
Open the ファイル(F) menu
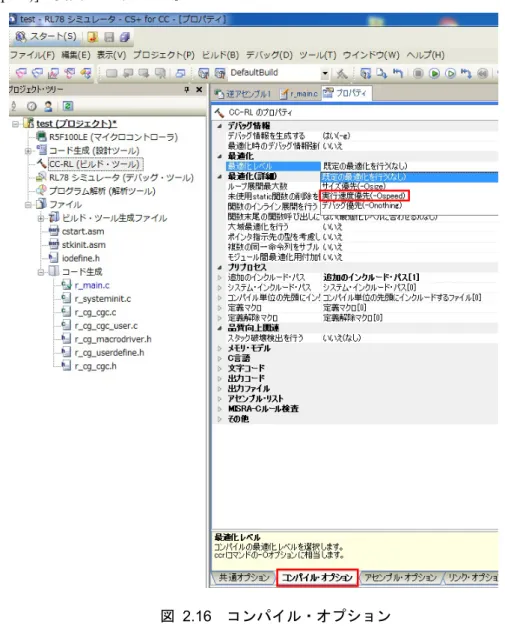tap(32, 55)
